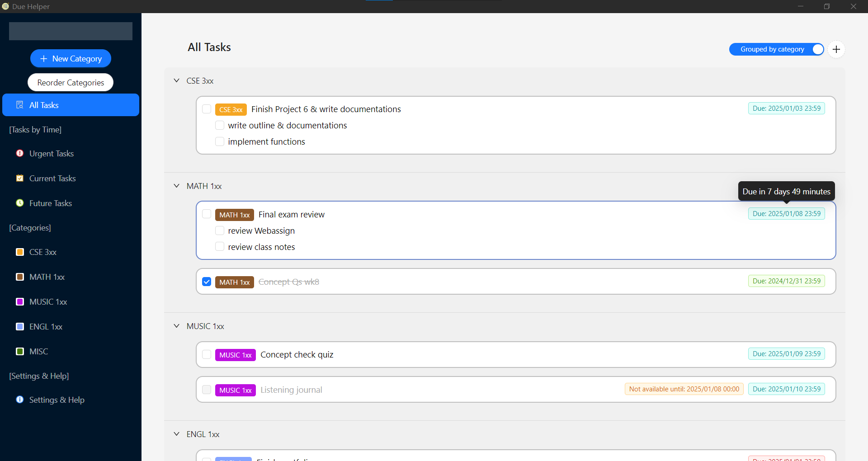Click due date 2024/12/31 23:59 badge
This screenshot has height=461, width=868.
pos(787,281)
